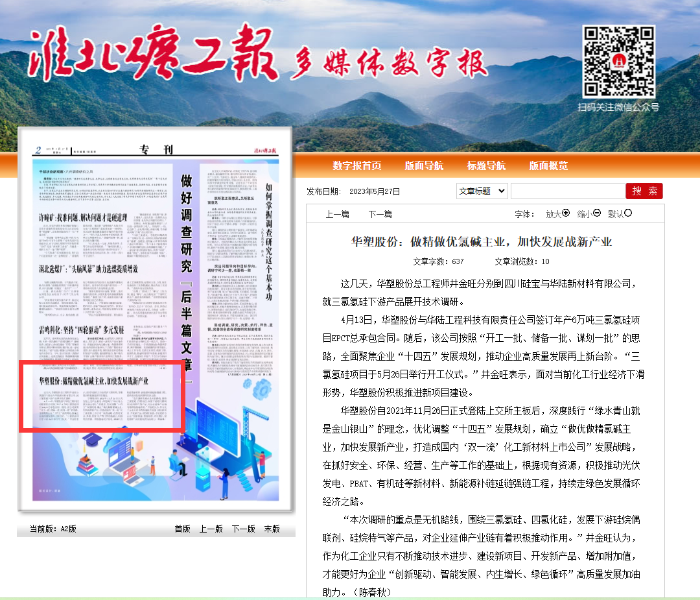The width and height of the screenshot is (700, 600).
Task: Go to previous page via 上一版
Action: (211, 529)
